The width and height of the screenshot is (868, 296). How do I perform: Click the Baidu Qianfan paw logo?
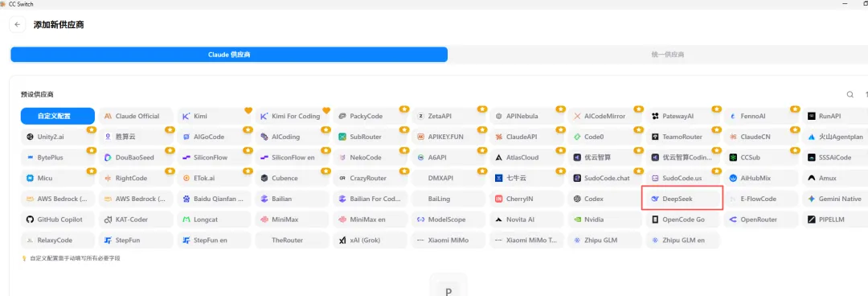pyautogui.click(x=186, y=199)
